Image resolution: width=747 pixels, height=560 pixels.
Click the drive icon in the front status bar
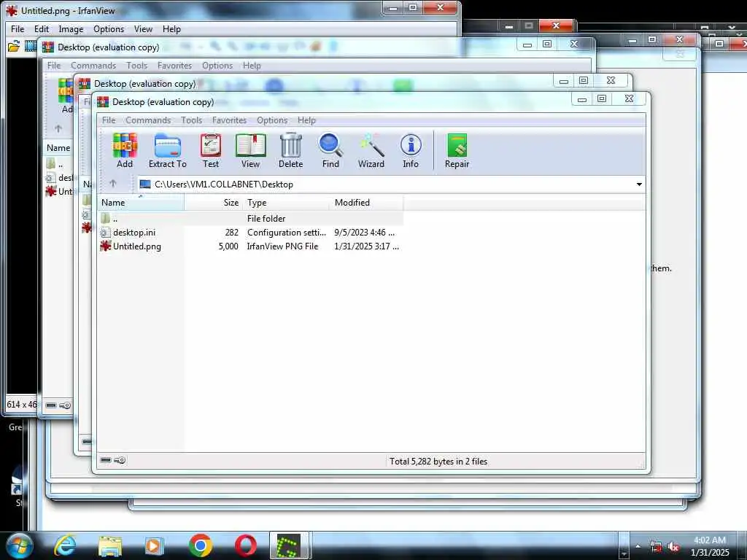click(x=106, y=460)
